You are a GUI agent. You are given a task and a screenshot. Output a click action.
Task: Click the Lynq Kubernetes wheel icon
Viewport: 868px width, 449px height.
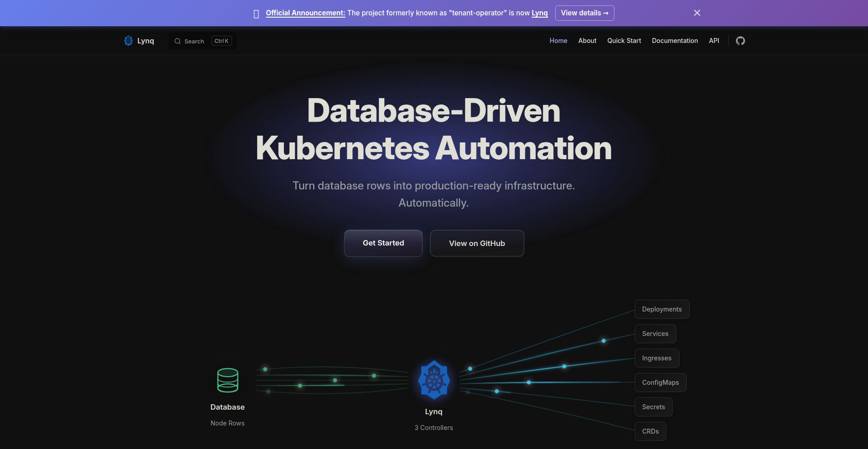pyautogui.click(x=434, y=380)
